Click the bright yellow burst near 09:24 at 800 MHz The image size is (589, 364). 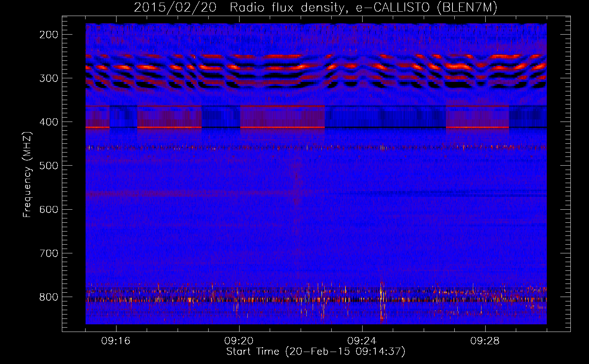coord(382,301)
